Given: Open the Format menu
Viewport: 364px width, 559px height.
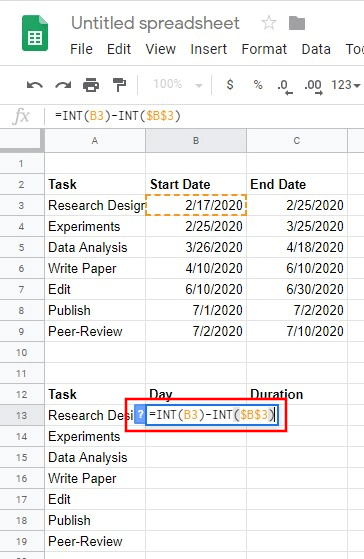Looking at the screenshot, I should [x=264, y=49].
